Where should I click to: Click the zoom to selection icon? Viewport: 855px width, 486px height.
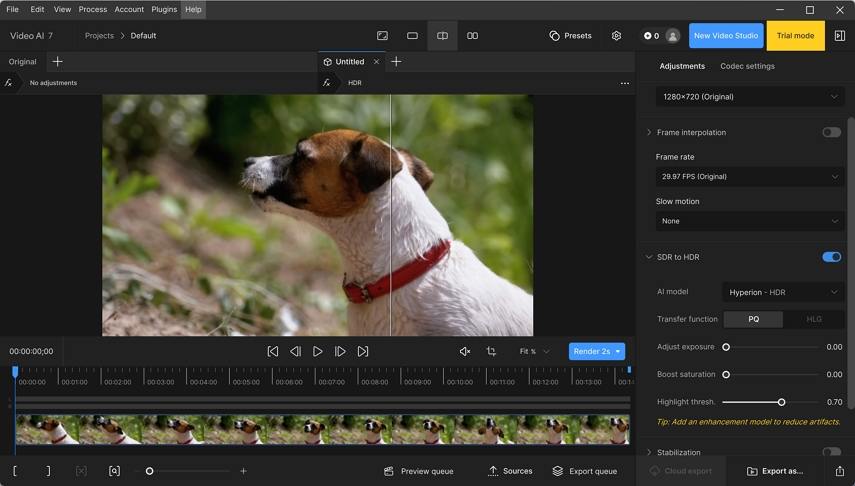coord(114,471)
